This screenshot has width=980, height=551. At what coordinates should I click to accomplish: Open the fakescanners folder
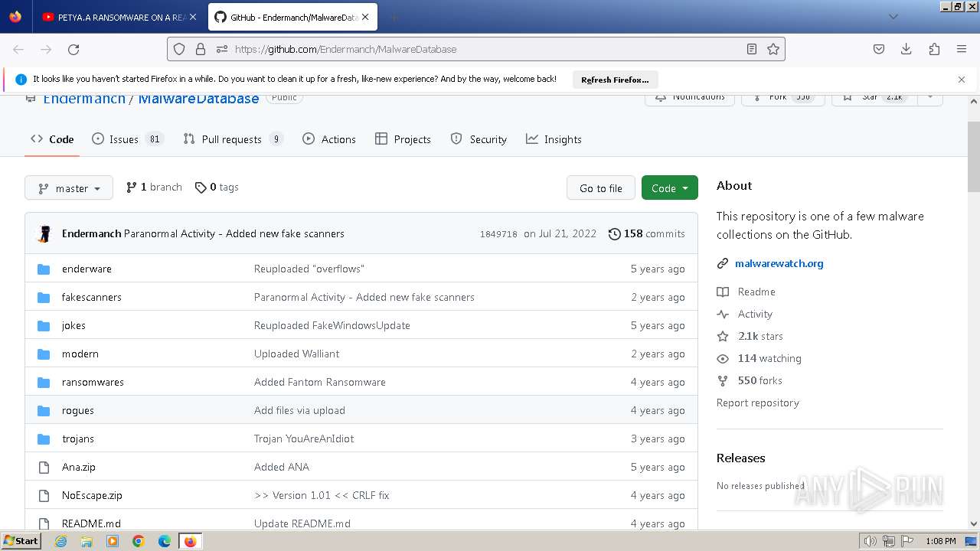pyautogui.click(x=92, y=298)
